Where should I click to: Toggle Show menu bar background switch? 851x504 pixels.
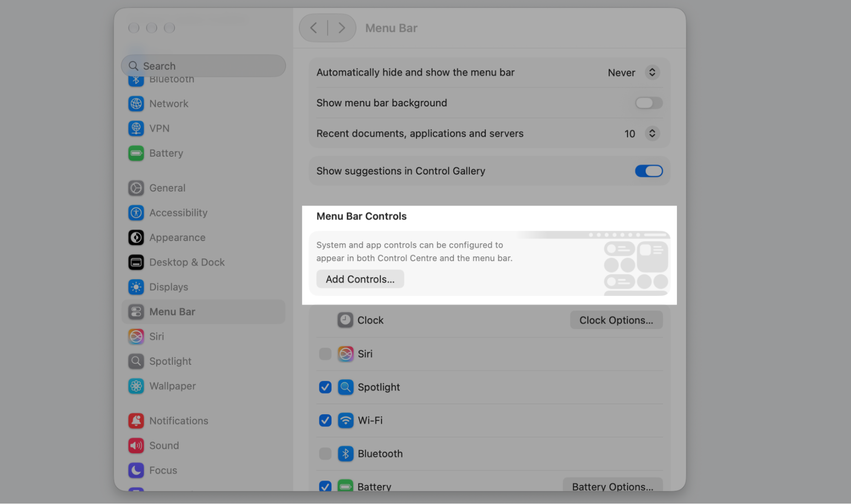pyautogui.click(x=648, y=103)
